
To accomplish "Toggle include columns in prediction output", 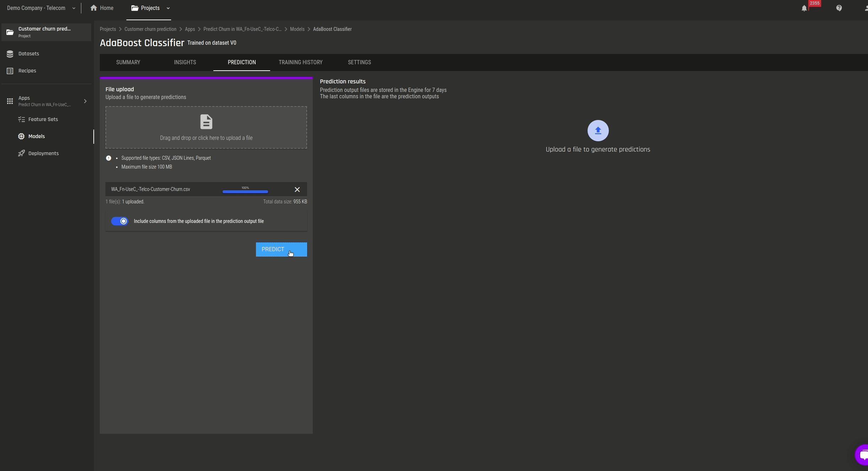I will [x=120, y=221].
